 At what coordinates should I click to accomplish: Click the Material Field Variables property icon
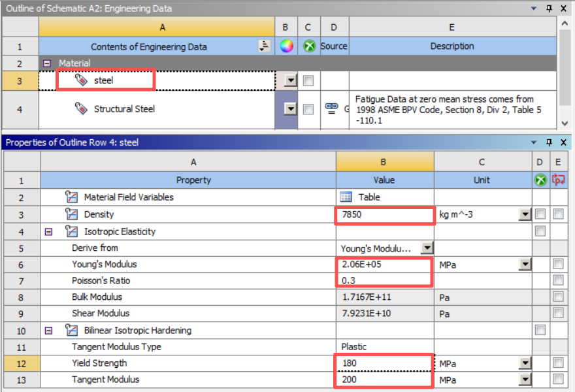click(x=71, y=197)
